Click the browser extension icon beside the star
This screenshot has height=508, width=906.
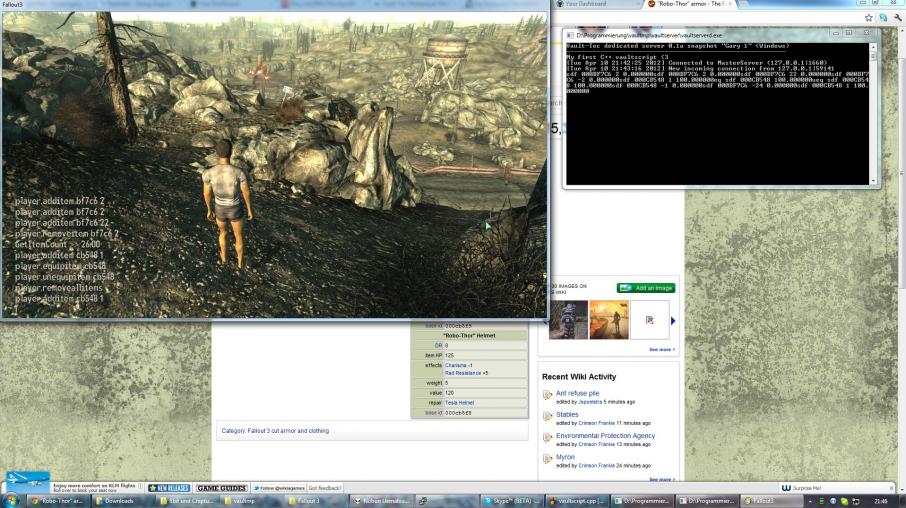click(882, 18)
